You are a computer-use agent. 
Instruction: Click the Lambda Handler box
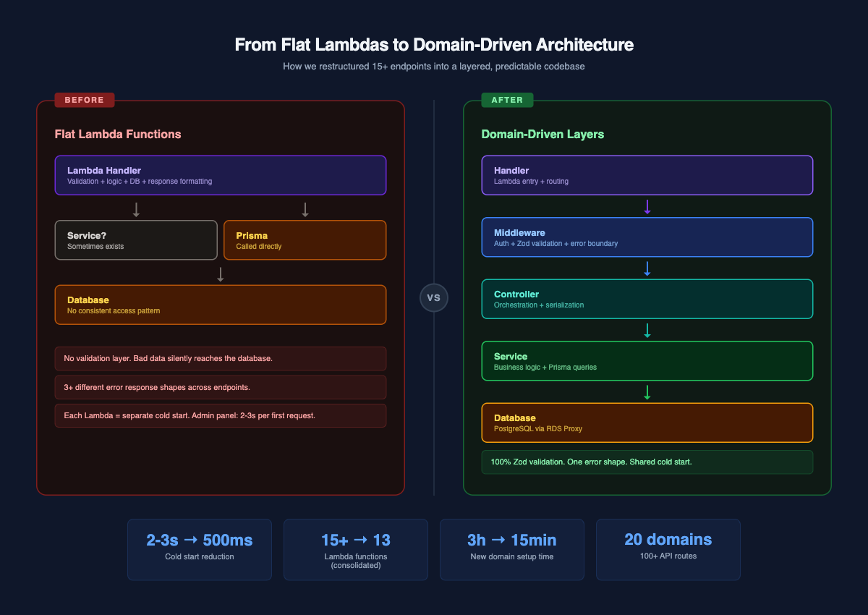(x=221, y=175)
